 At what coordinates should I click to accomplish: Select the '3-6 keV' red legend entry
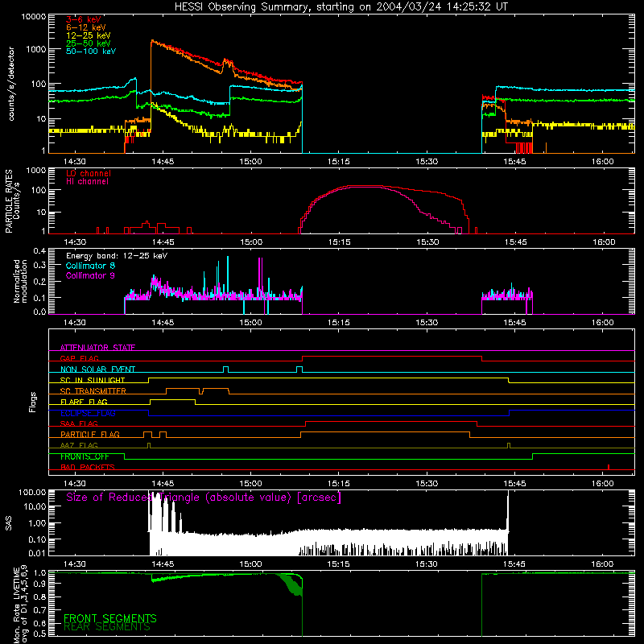coord(84,19)
